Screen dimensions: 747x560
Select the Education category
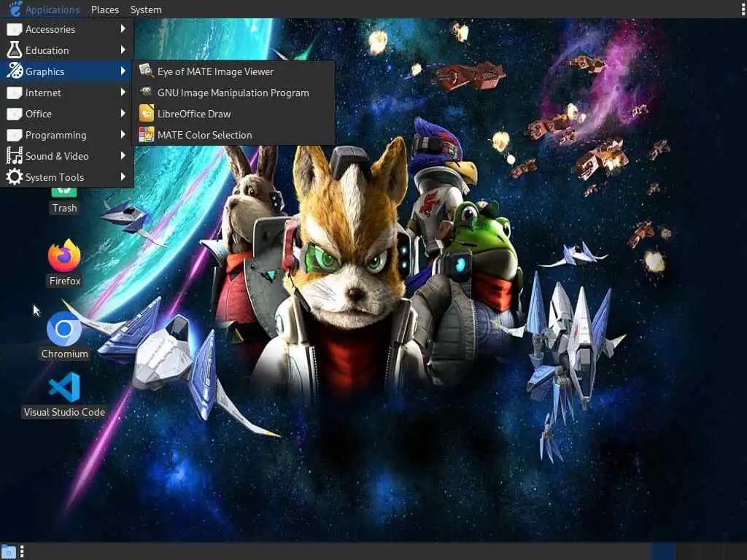(x=66, y=50)
